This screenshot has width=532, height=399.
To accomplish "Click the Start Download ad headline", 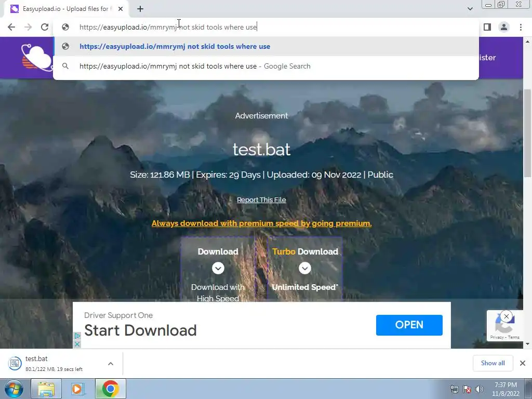I will [x=140, y=330].
